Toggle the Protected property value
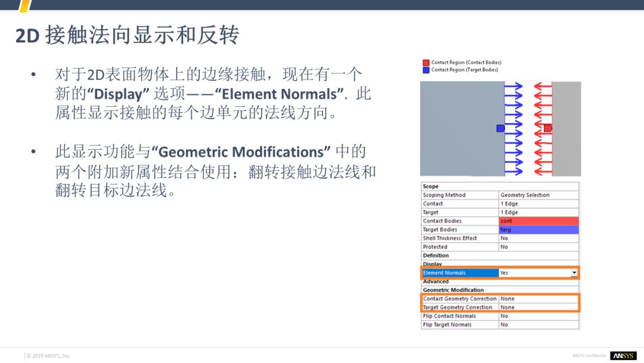 click(538, 247)
